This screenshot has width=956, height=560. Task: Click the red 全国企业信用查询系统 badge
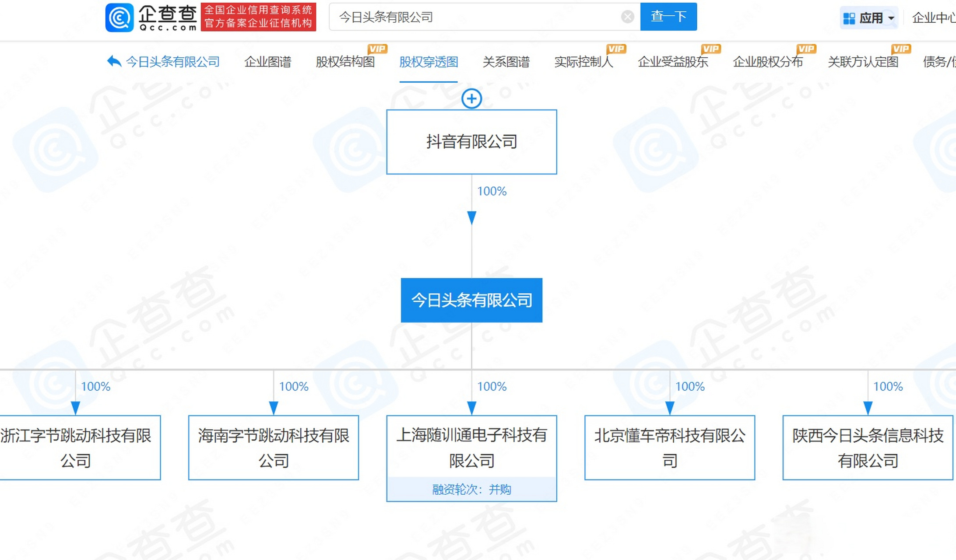259,17
